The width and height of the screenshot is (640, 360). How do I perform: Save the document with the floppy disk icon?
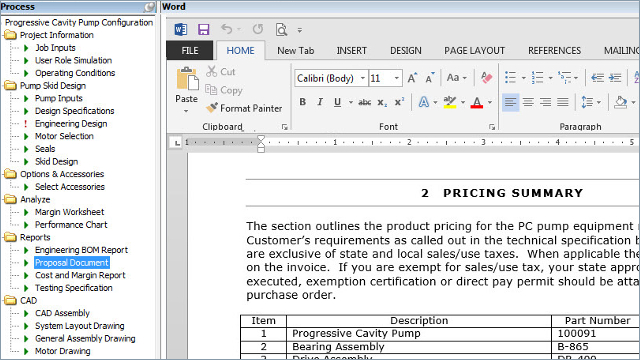click(x=203, y=29)
